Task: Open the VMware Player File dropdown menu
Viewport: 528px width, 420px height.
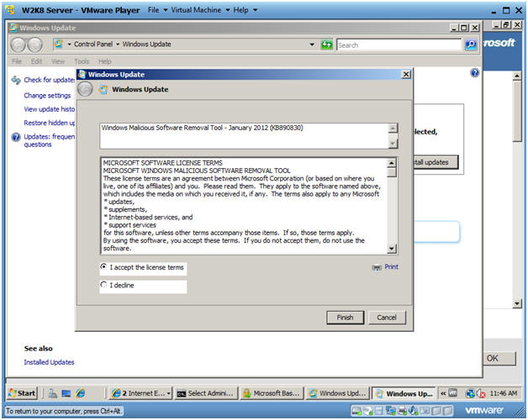Action: [157, 10]
